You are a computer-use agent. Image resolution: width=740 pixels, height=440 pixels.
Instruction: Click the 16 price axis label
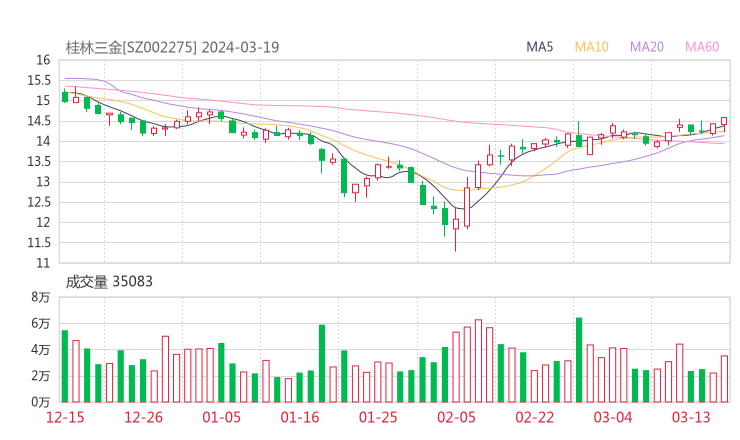point(43,60)
